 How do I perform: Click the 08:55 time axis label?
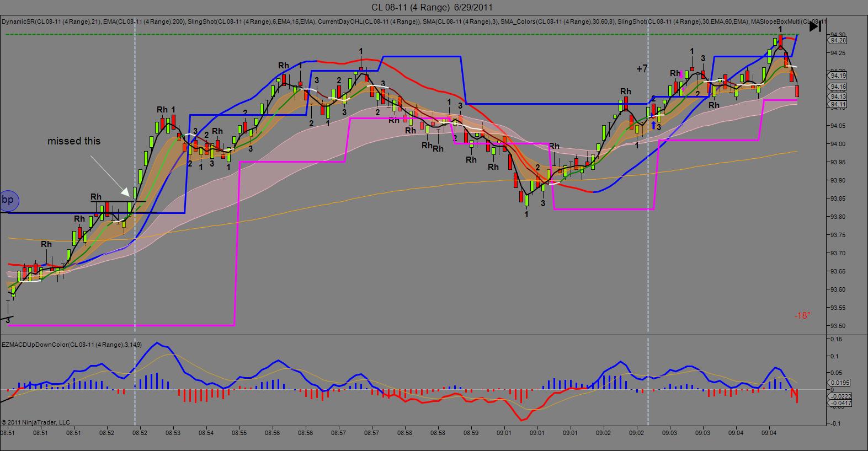[x=239, y=433]
